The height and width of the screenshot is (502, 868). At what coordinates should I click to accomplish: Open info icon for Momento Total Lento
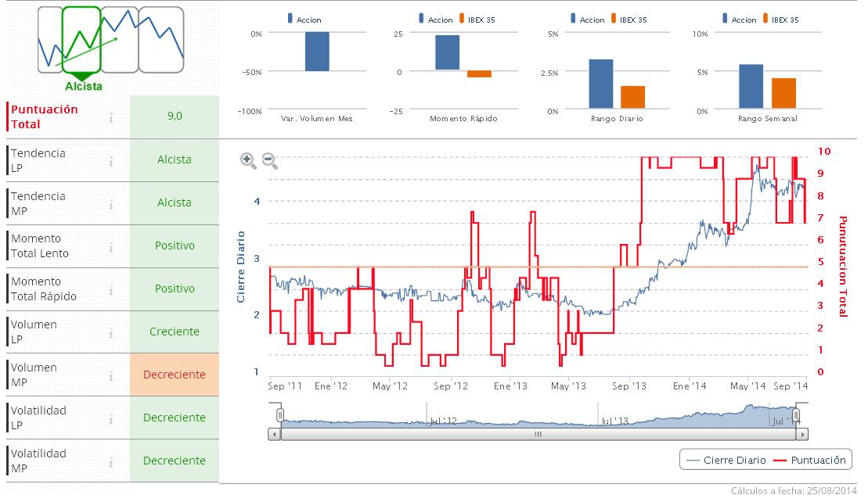click(x=111, y=246)
